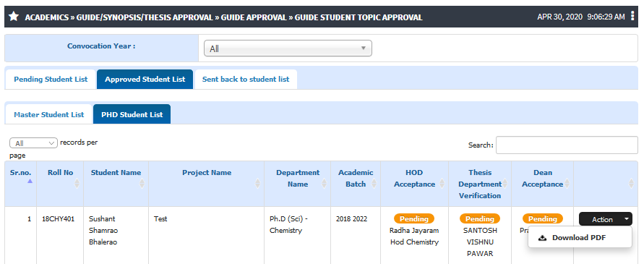Sort the Student Name column
The width and height of the screenshot is (644, 264).
[142, 184]
